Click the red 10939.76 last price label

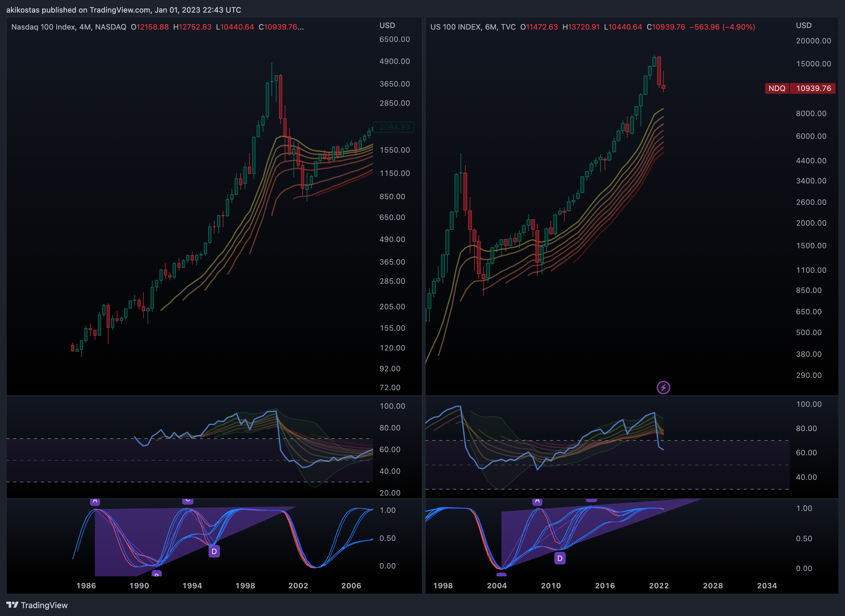(813, 88)
